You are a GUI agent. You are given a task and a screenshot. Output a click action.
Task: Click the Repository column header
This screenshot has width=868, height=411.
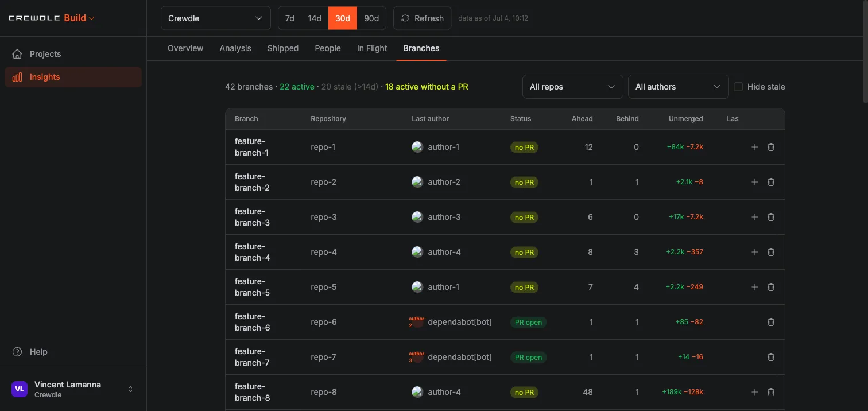click(328, 119)
